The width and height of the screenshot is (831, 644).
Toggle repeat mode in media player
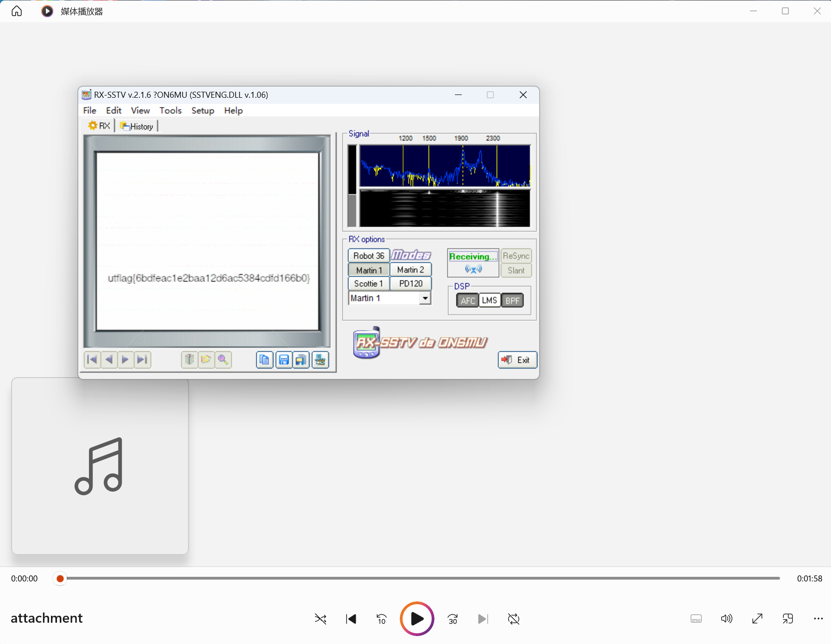[x=514, y=619]
